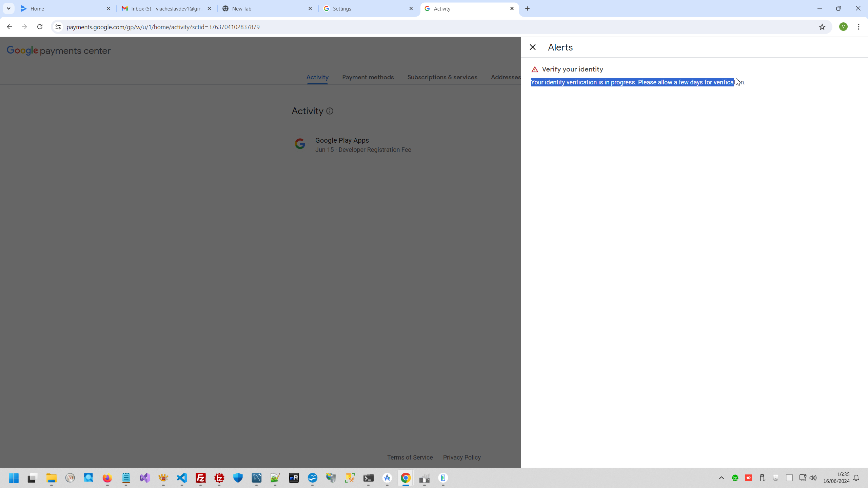The width and height of the screenshot is (868, 488).
Task: Open the Chrome profile avatar
Action: pyautogui.click(x=843, y=27)
